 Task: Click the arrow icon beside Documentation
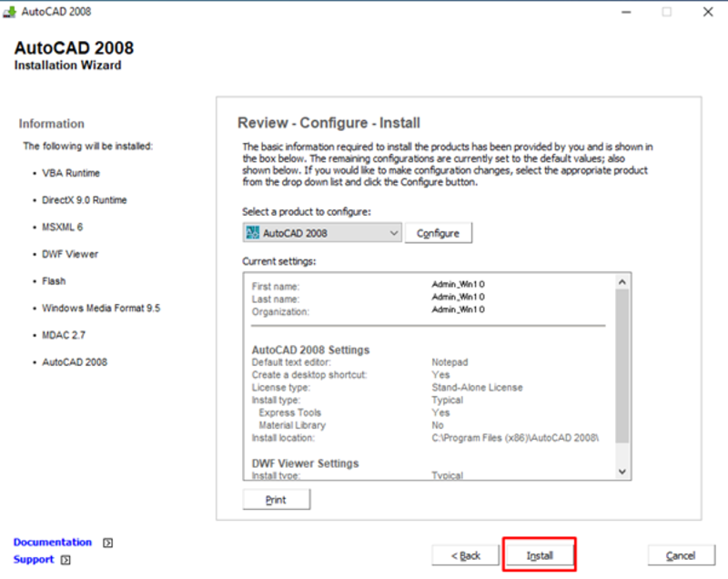(107, 543)
